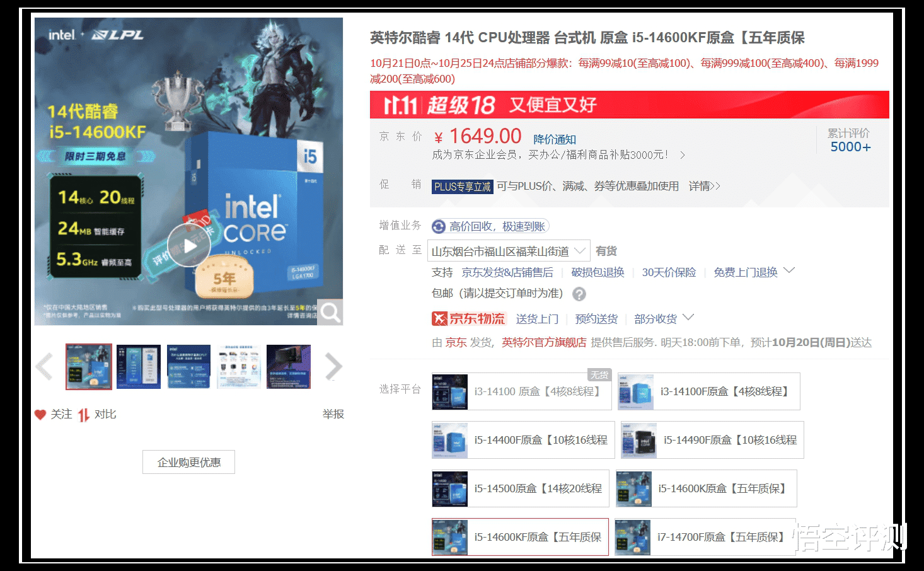Select the i5-14600K原盒 platform variant
The height and width of the screenshot is (571, 924).
click(x=705, y=488)
